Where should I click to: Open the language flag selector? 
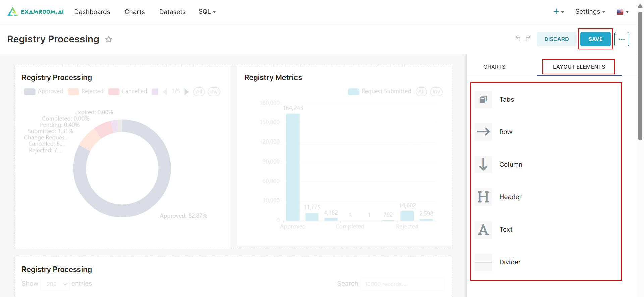623,12
